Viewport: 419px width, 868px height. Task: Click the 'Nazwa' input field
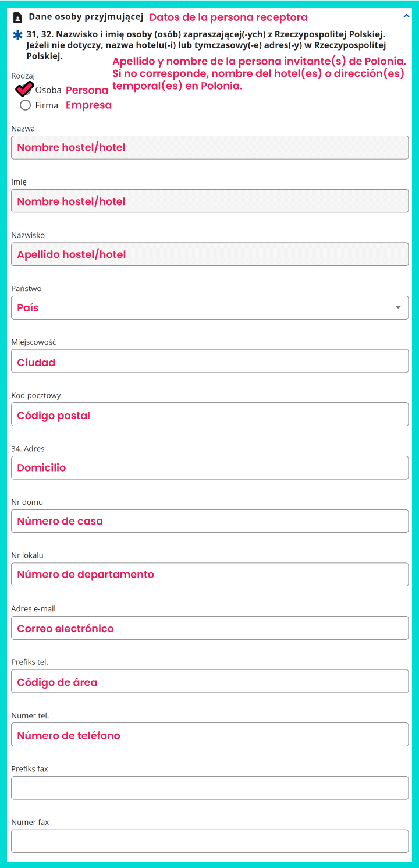coord(210,147)
